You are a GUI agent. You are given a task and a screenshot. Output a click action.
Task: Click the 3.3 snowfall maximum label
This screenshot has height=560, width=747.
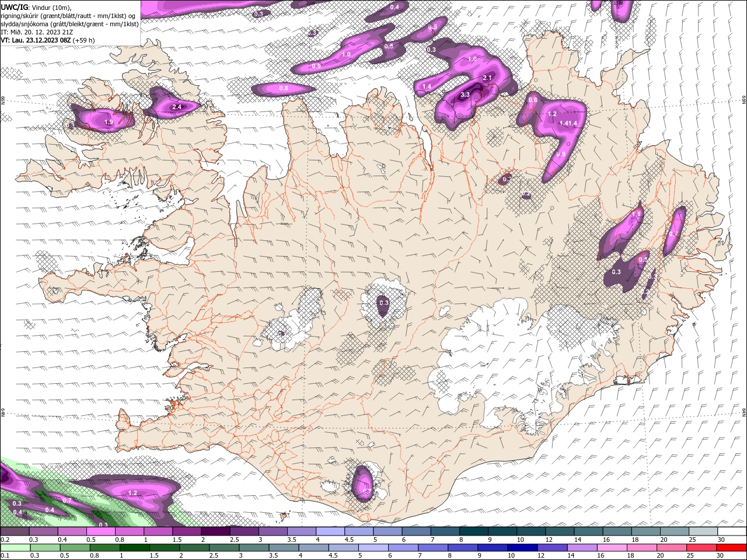465,94
